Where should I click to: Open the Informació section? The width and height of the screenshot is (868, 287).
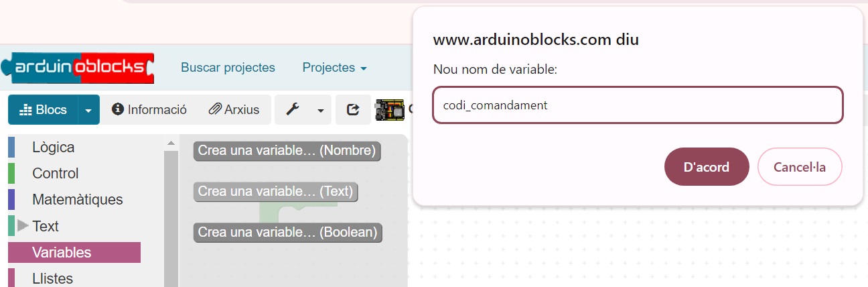click(149, 110)
